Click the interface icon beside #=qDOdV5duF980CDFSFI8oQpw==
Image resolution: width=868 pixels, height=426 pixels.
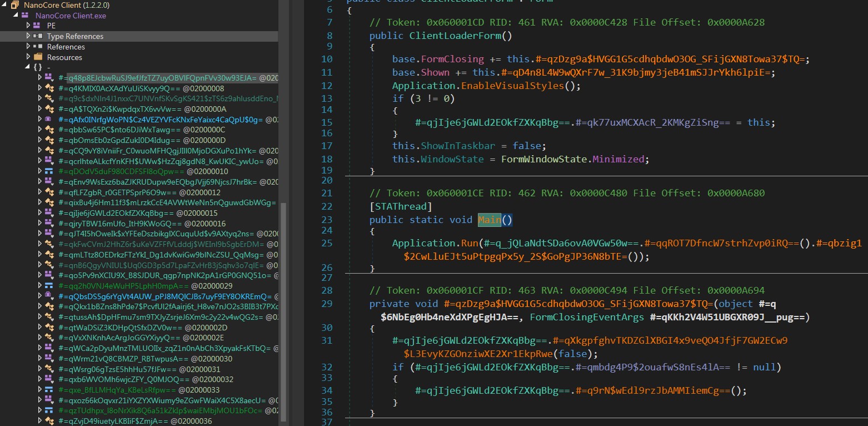click(48, 171)
